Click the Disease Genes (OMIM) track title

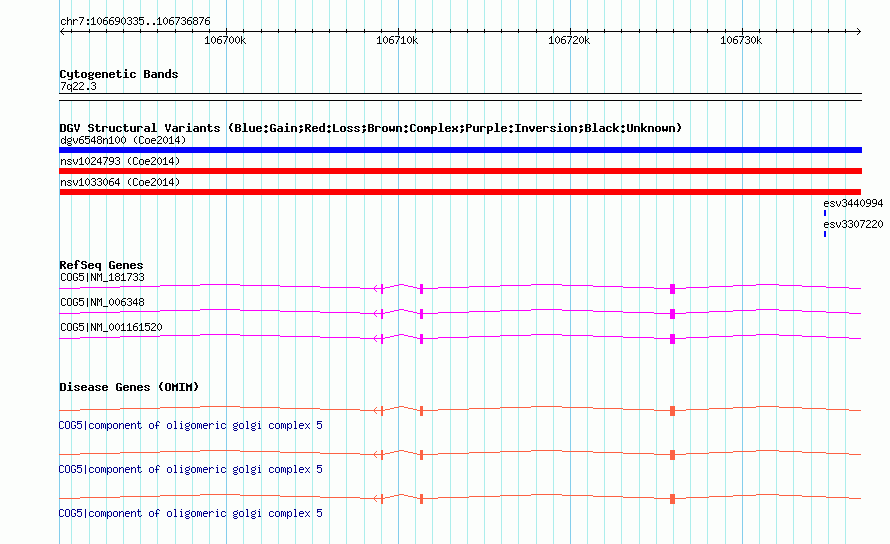[129, 387]
